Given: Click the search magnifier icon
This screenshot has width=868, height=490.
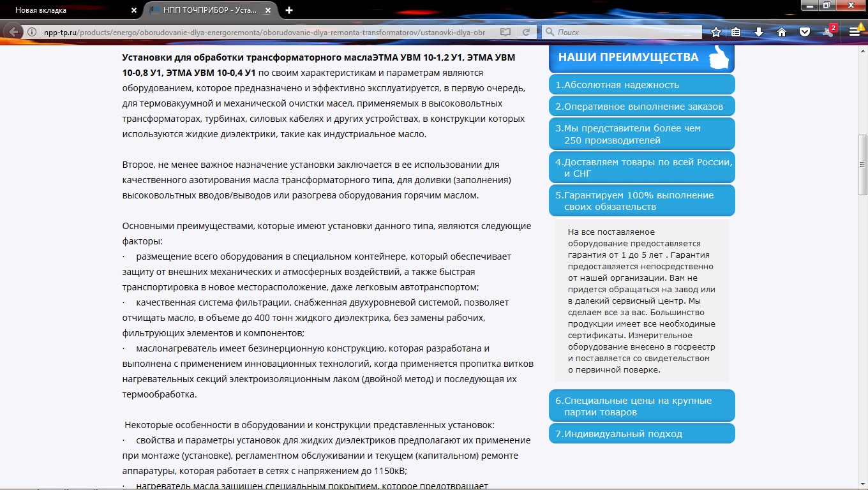Looking at the screenshot, I should click(x=550, y=32).
